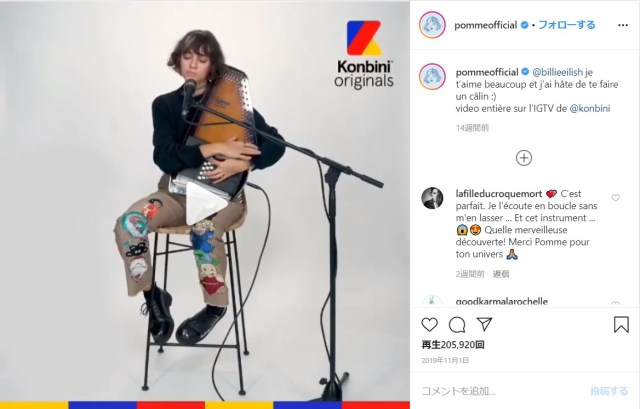Load more comments with plus circle
The height and width of the screenshot is (409, 640).
coord(524,158)
